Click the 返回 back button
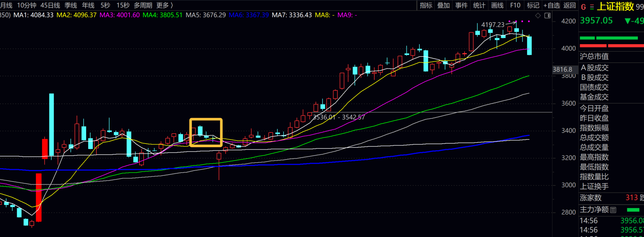The image size is (644, 237). tap(569, 5)
